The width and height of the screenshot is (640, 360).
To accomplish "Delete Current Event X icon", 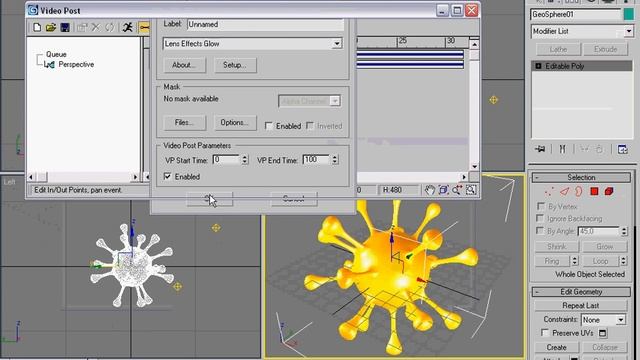I will click(x=96, y=27).
